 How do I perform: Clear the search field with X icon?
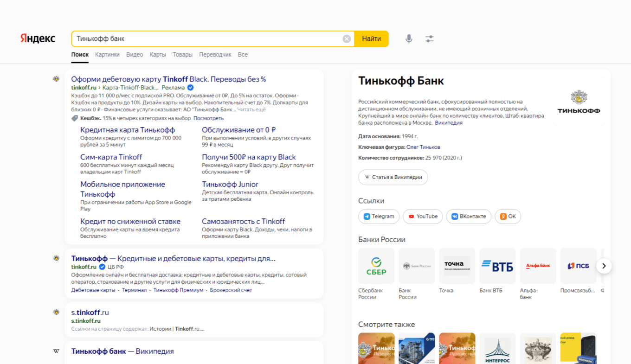point(347,39)
